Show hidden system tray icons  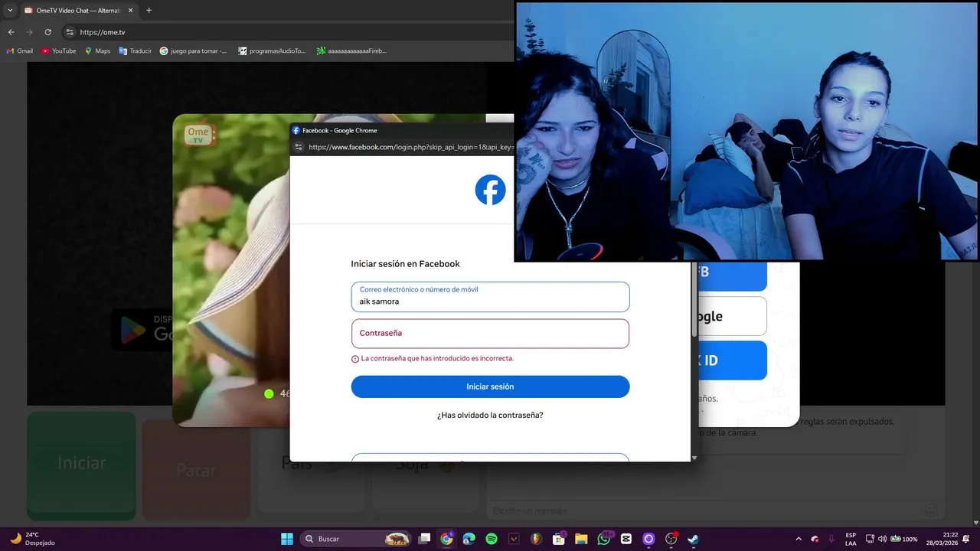pos(799,539)
